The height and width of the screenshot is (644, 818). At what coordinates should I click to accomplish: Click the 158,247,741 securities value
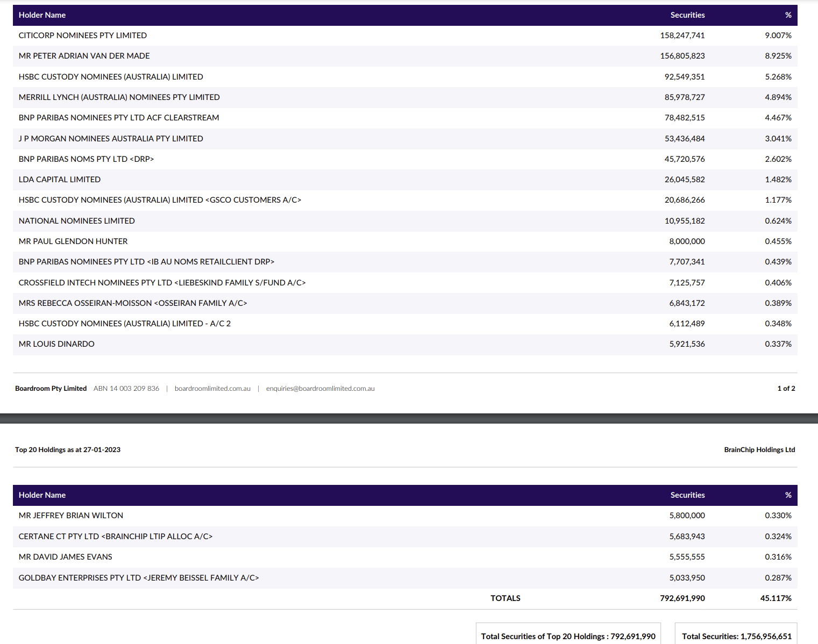pos(682,35)
